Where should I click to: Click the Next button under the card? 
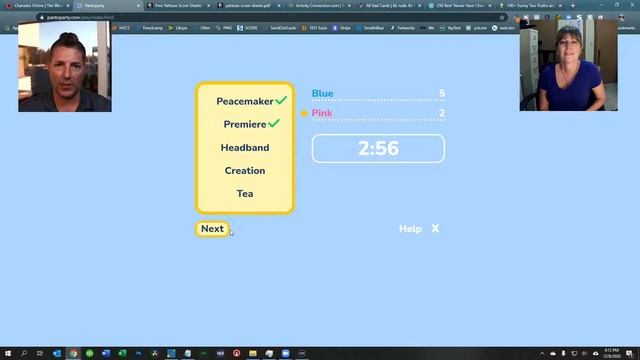(x=212, y=229)
